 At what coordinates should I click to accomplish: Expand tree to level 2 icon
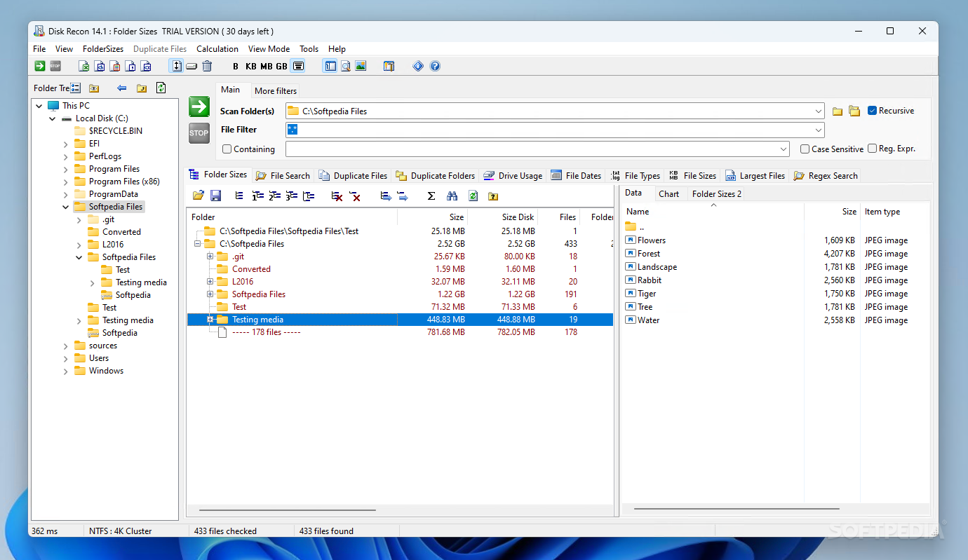coord(274,196)
